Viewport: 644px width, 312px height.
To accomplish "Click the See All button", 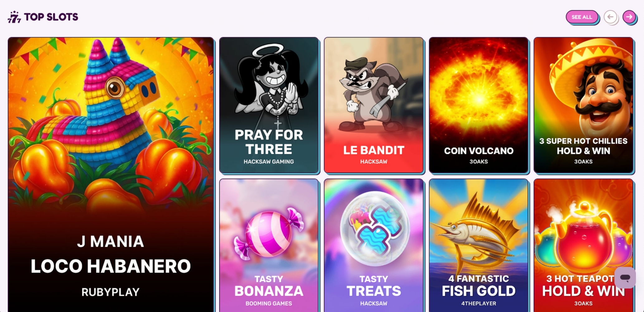I will point(582,17).
